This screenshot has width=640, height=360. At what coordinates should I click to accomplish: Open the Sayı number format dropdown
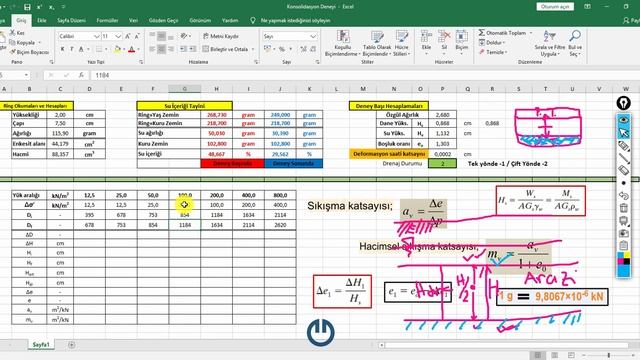tap(313, 36)
